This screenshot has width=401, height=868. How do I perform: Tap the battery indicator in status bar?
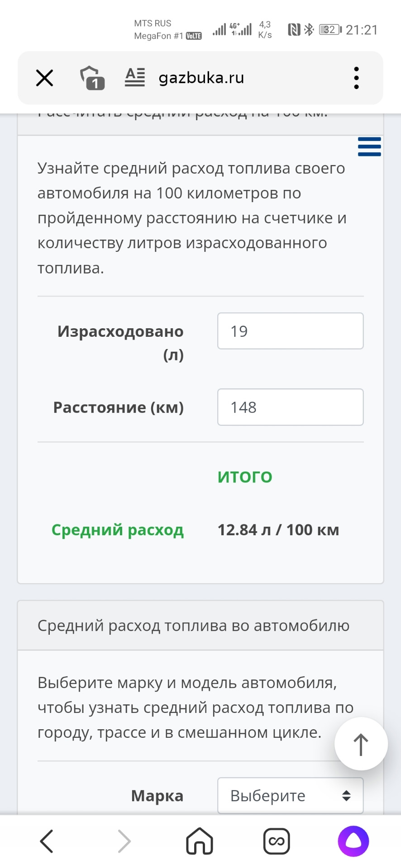point(330,30)
